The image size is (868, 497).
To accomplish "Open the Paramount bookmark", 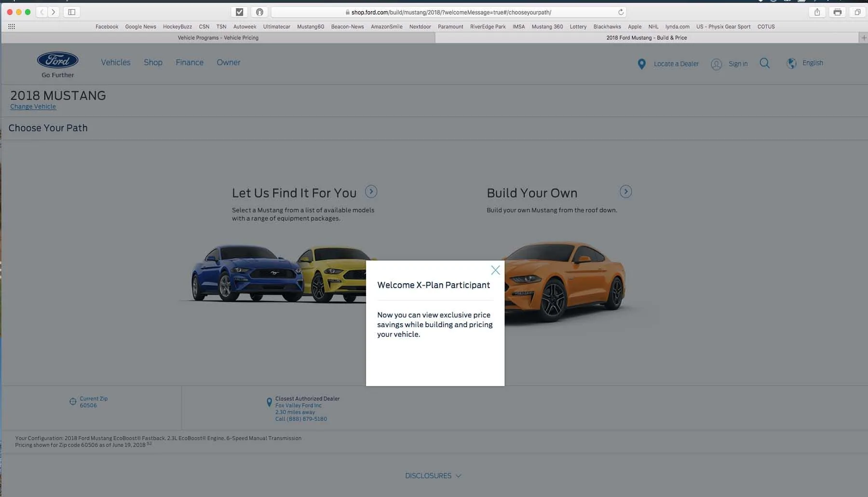I will (x=450, y=27).
